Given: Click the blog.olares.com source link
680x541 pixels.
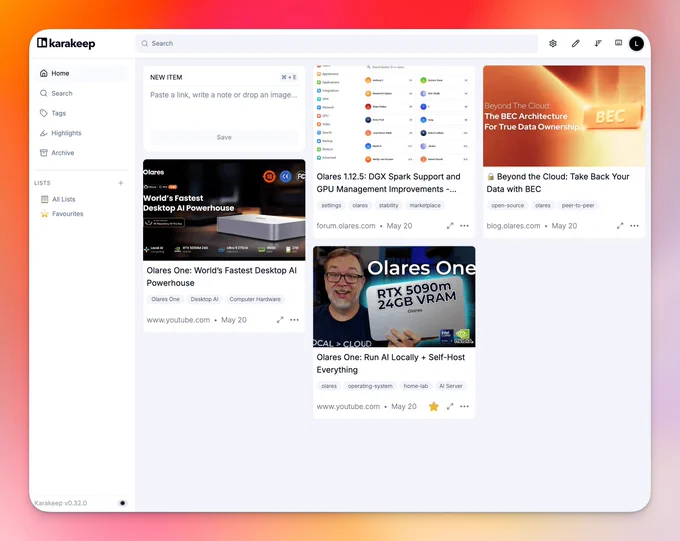Looking at the screenshot, I should [x=513, y=226].
